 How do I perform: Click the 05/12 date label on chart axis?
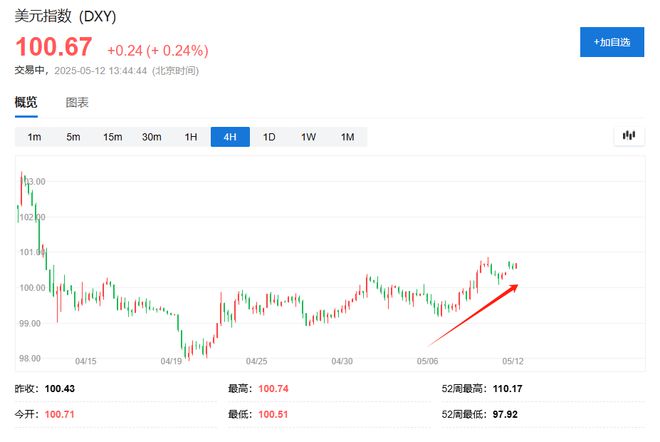[513, 361]
